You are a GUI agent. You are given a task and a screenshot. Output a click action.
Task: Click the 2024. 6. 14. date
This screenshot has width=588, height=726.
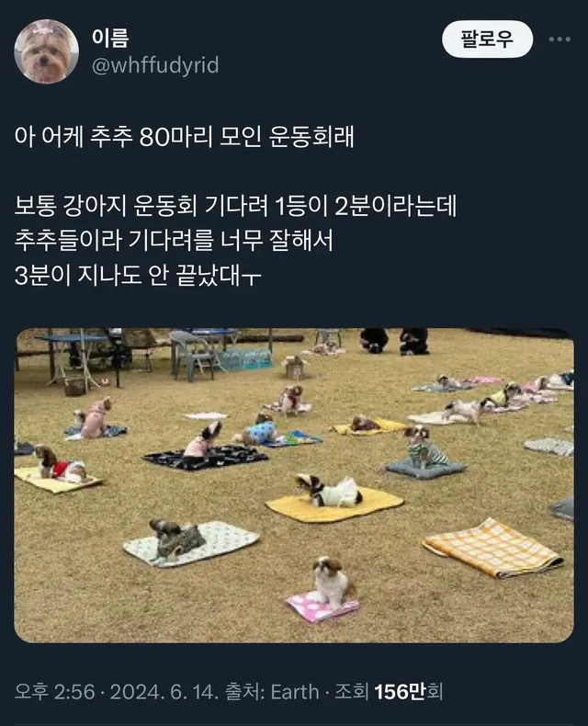pyautogui.click(x=164, y=692)
